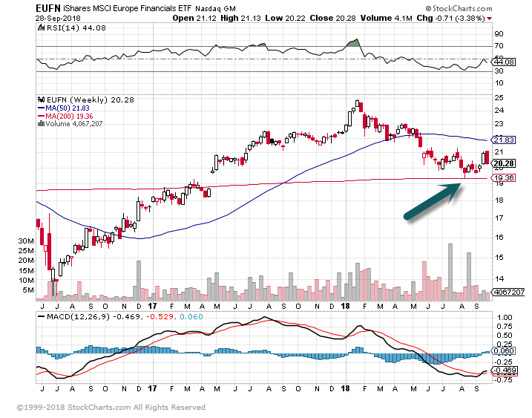This screenshot has width=532, height=418.
Task: Click the red 19.36 price tag
Action: tap(505, 177)
